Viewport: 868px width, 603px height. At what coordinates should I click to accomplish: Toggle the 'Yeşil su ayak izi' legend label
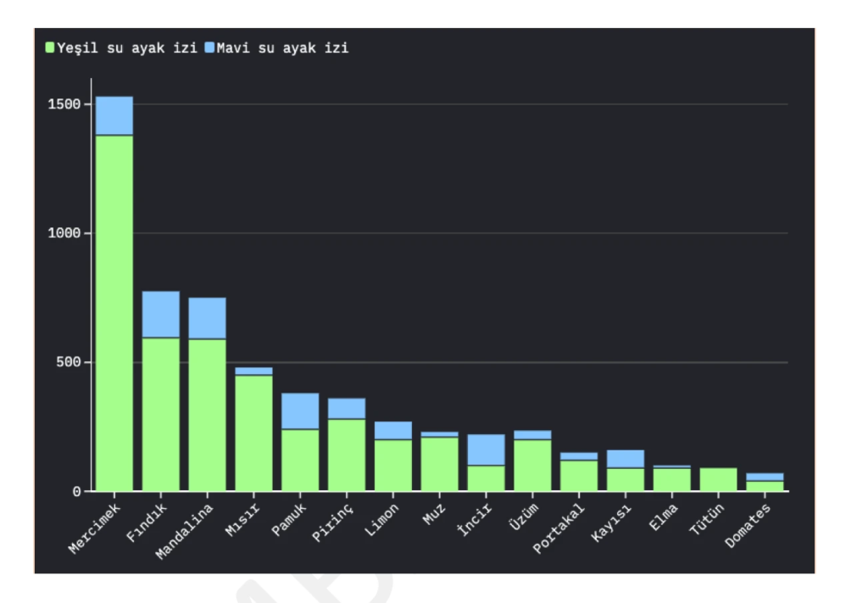[126, 48]
